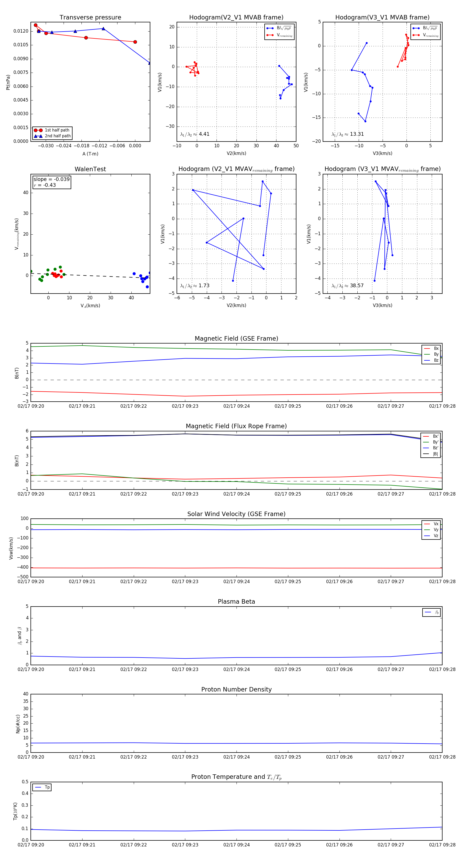
Task: Click the '2nd half path' legend entry
Action: point(53,136)
